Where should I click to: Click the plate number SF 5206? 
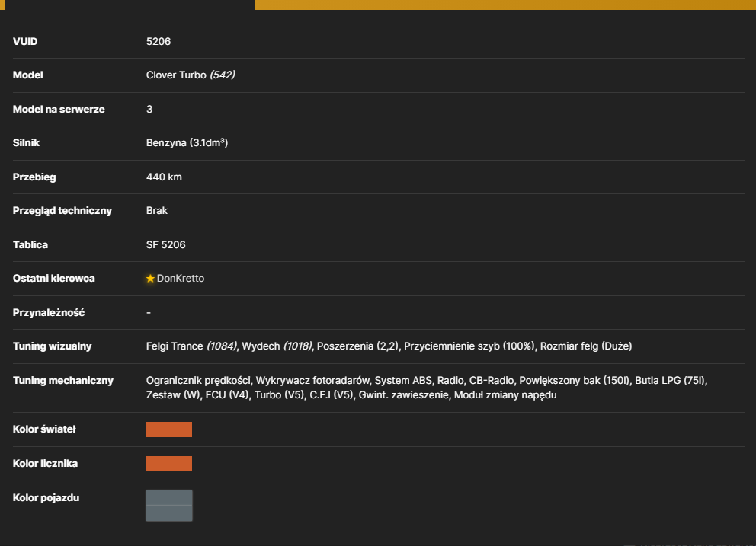click(166, 244)
